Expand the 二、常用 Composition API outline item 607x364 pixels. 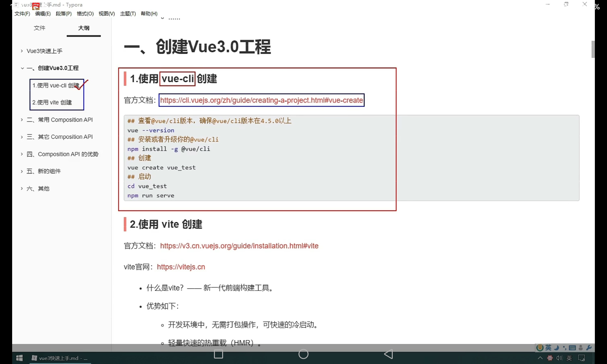22,120
